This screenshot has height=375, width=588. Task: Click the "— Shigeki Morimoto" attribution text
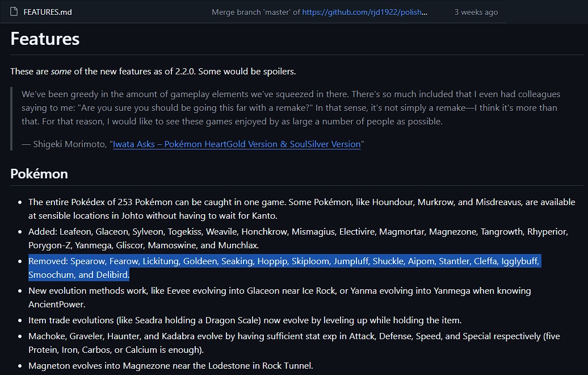tap(65, 144)
